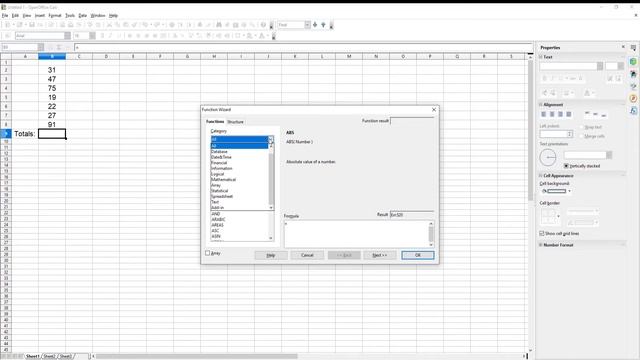Open the Insert menu

tap(40, 16)
